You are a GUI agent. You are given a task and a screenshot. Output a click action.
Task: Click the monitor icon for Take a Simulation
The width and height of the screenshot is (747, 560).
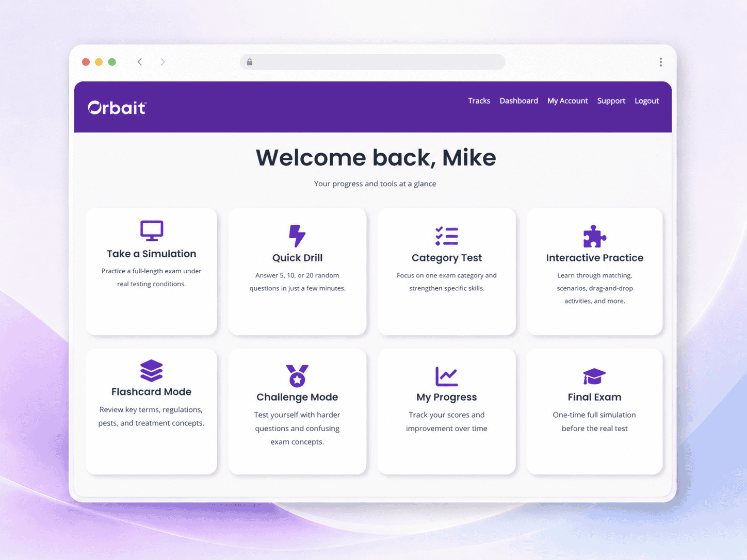pos(152,230)
